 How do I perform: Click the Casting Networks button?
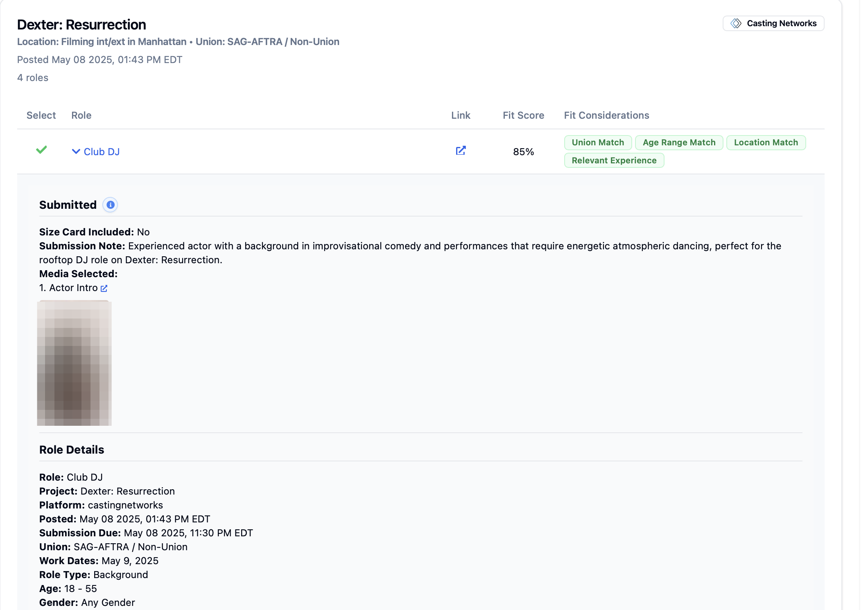tap(773, 23)
